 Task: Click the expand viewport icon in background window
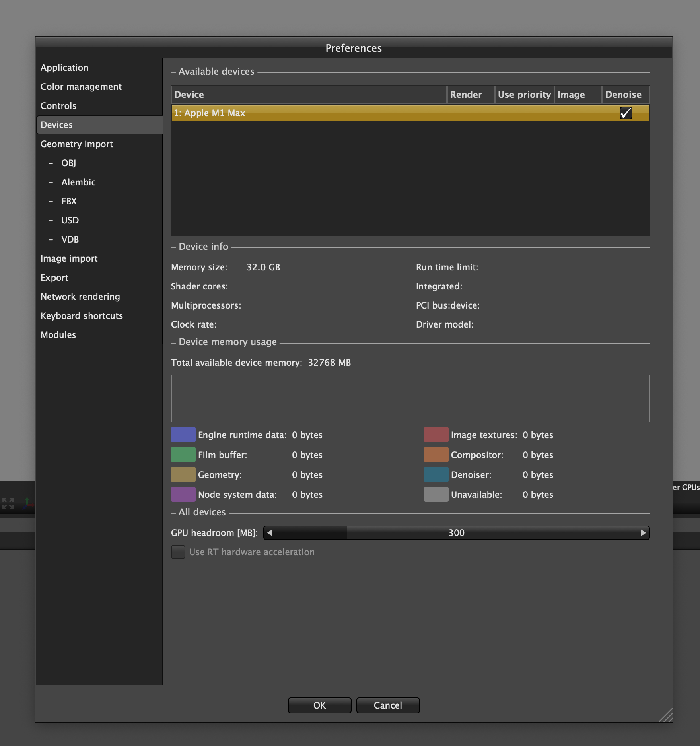[x=8, y=503]
